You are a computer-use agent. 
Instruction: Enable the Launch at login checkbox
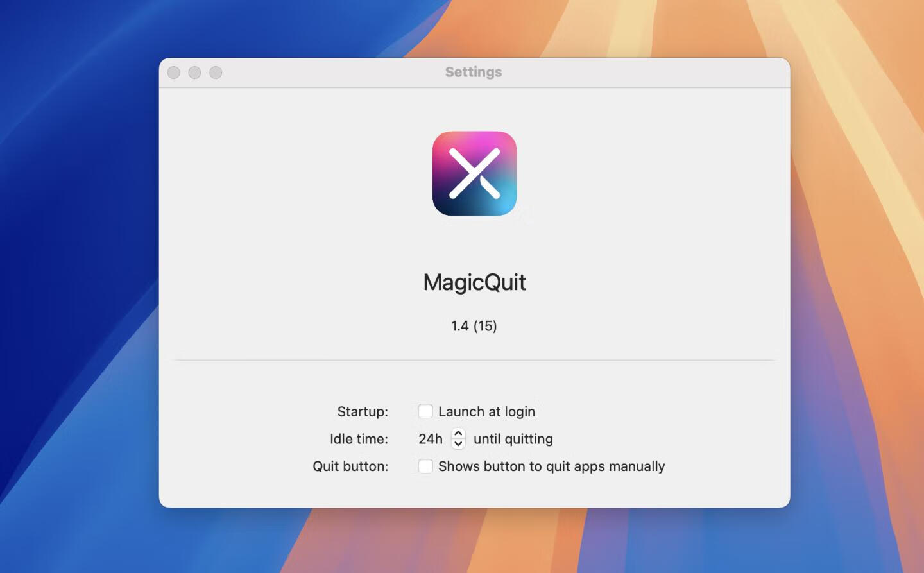tap(425, 411)
